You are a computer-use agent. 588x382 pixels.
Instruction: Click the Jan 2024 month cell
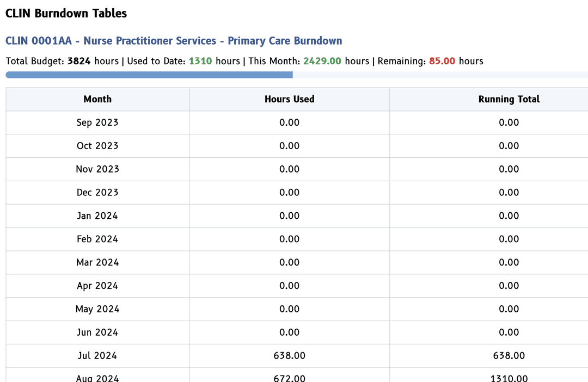point(97,216)
